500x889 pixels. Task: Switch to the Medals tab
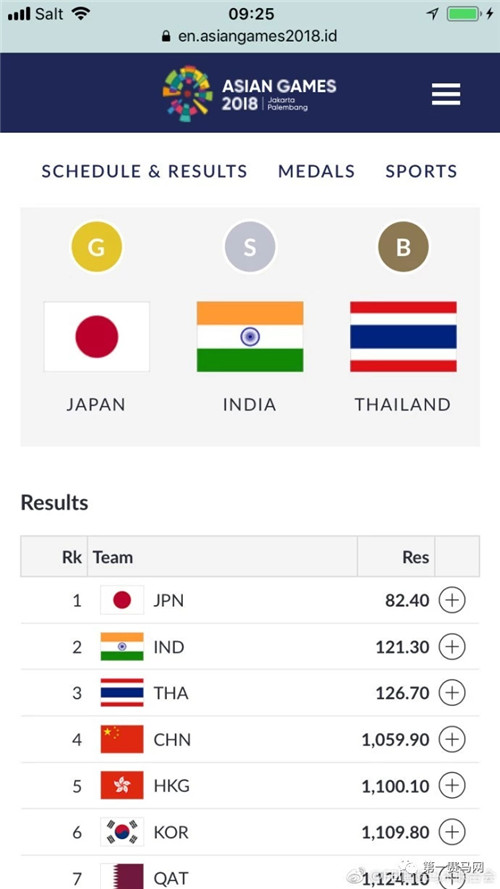316,171
